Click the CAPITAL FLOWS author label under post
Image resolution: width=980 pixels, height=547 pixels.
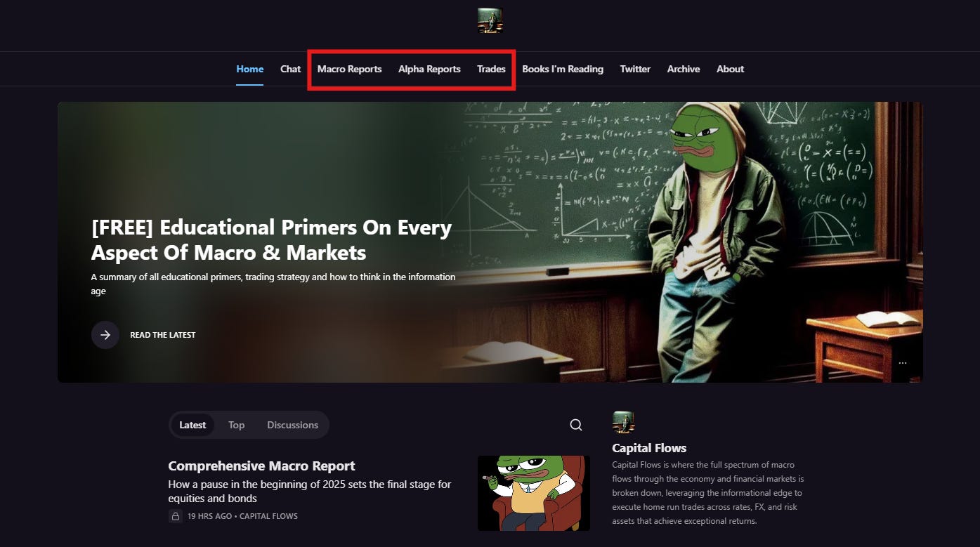pyautogui.click(x=268, y=516)
